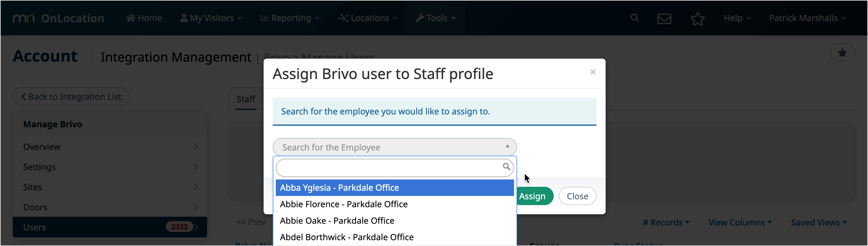868x246 pixels.
Task: Close the Assign Brivo user dialog with X
Action: [x=593, y=72]
